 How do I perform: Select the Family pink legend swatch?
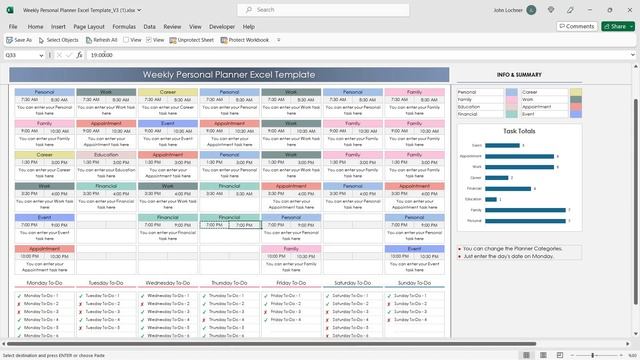pyautogui.click(x=511, y=100)
